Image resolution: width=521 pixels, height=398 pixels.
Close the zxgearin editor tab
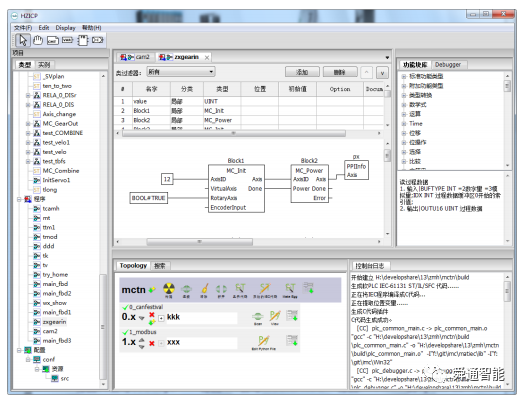click(x=207, y=58)
